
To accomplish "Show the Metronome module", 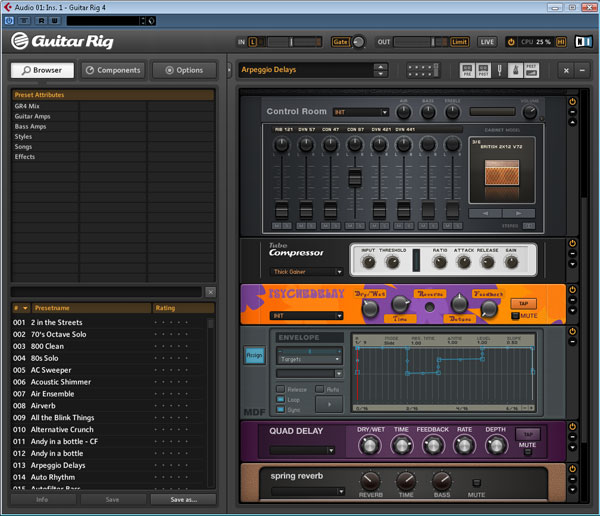I will pos(515,70).
